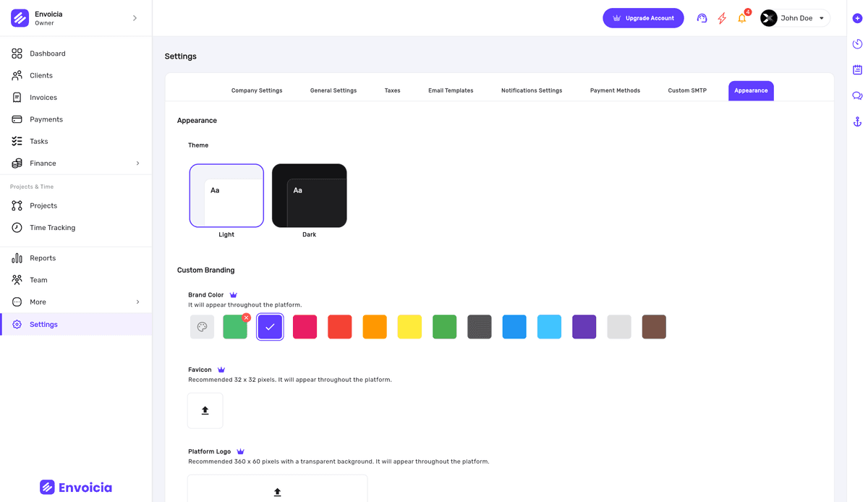The image size is (868, 502).
Task: Open the Custom SMTP settings tab
Action: pos(686,90)
